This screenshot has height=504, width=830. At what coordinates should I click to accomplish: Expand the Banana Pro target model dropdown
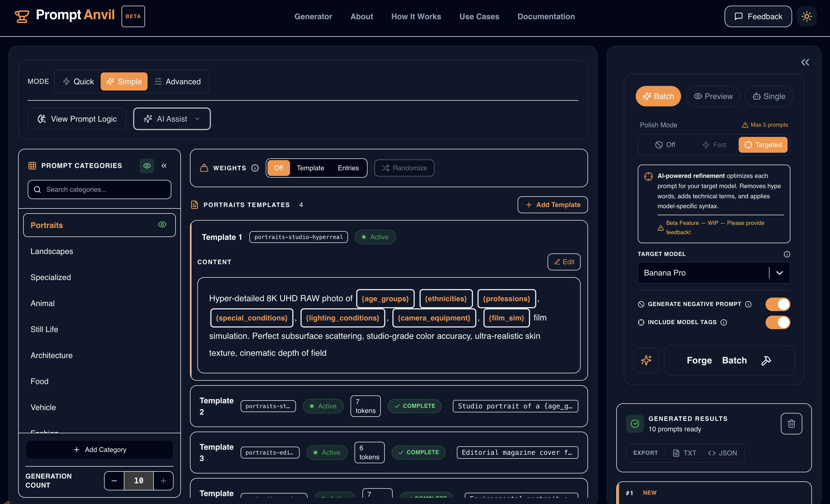tap(779, 273)
